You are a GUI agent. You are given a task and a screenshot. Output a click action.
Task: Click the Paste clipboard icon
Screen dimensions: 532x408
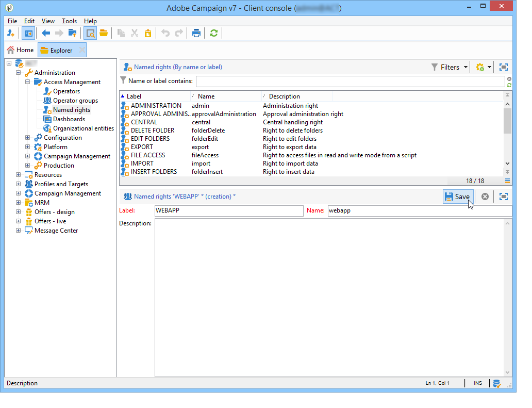(x=148, y=33)
